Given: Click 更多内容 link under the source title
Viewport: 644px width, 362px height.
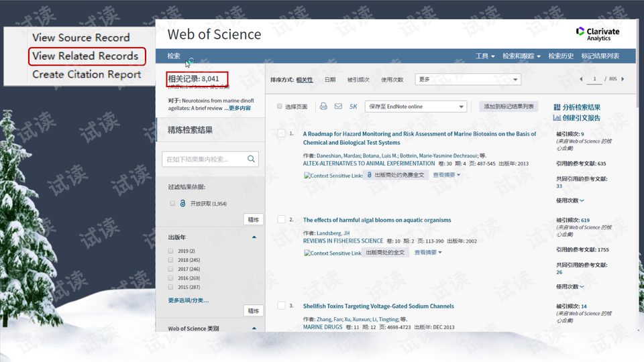Looking at the screenshot, I should [x=239, y=108].
